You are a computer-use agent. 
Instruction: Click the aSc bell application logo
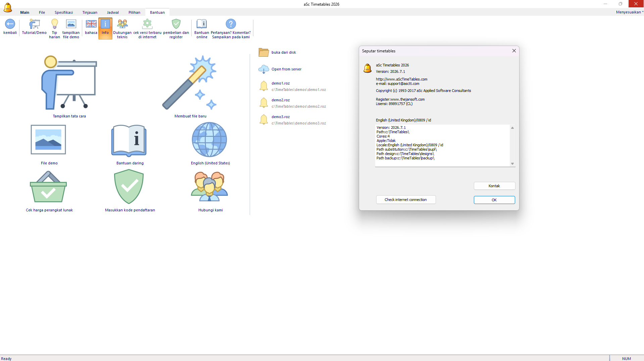point(8,7)
